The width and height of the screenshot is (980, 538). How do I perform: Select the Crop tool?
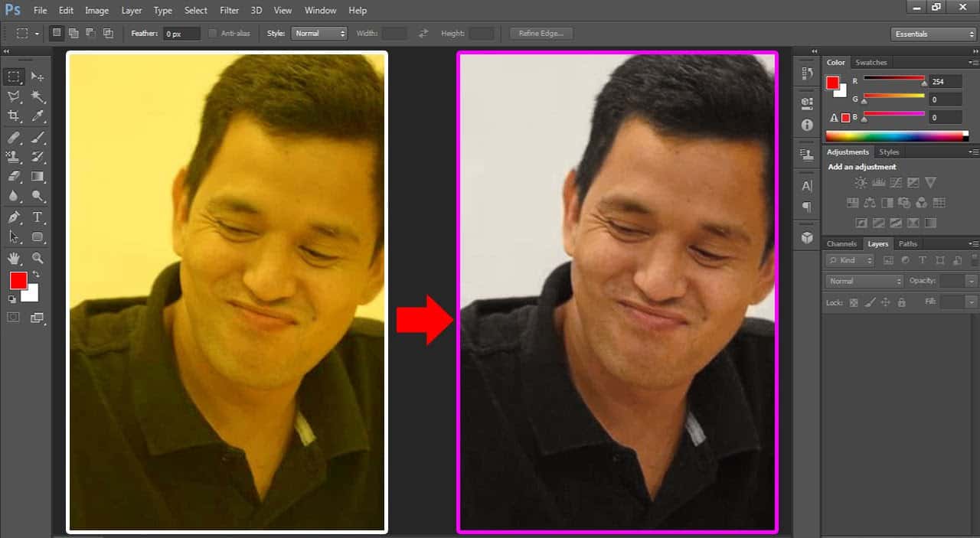coord(14,116)
